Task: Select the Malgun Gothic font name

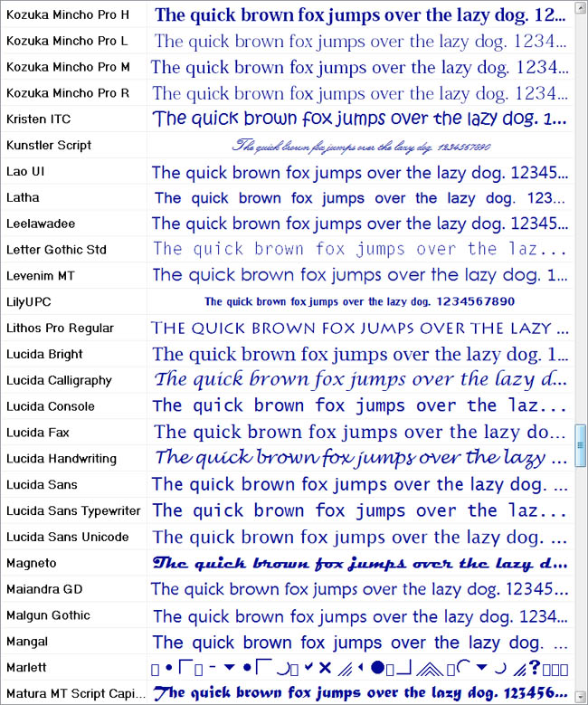Action: click(48, 615)
